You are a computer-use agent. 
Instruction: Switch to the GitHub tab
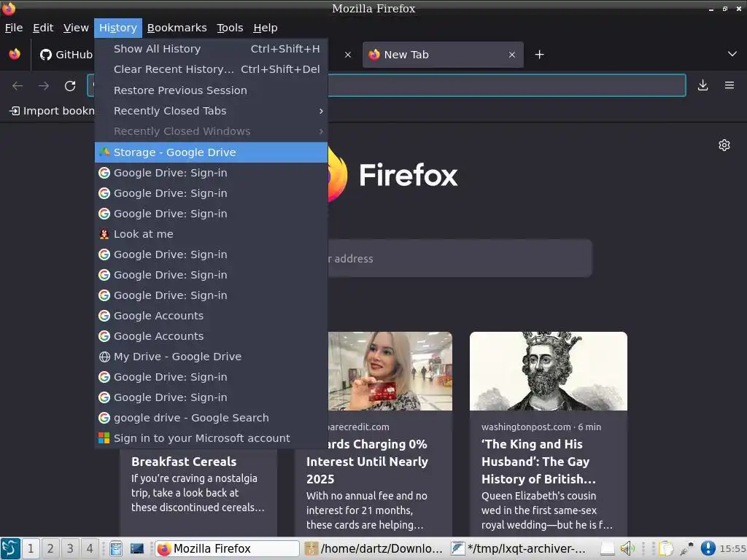pyautogui.click(x=66, y=55)
